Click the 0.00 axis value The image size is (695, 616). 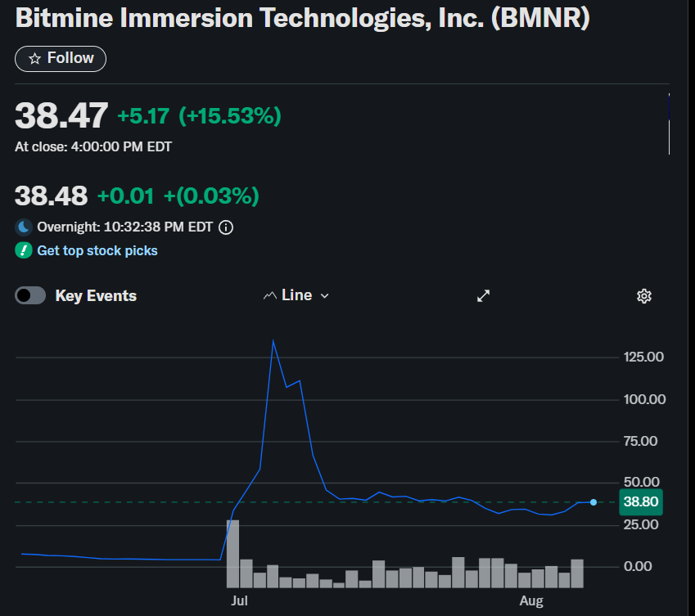638,566
